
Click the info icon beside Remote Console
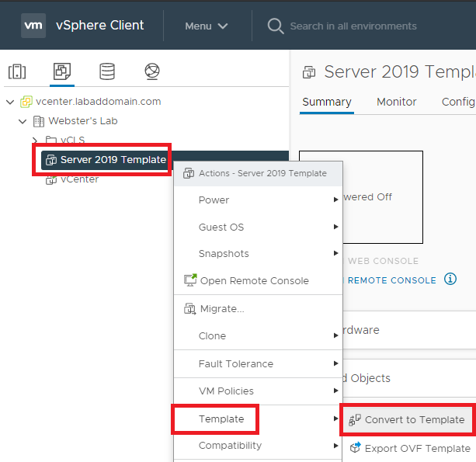[450, 280]
